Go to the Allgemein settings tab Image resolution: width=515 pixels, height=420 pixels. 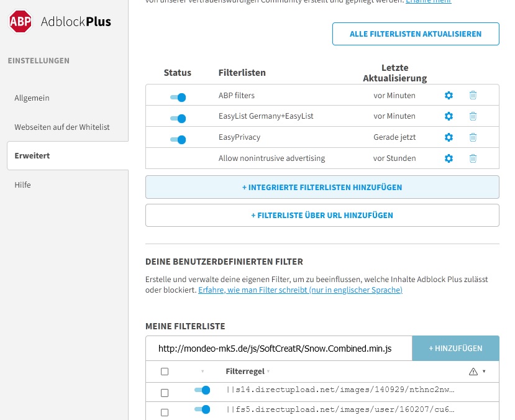pyautogui.click(x=32, y=98)
